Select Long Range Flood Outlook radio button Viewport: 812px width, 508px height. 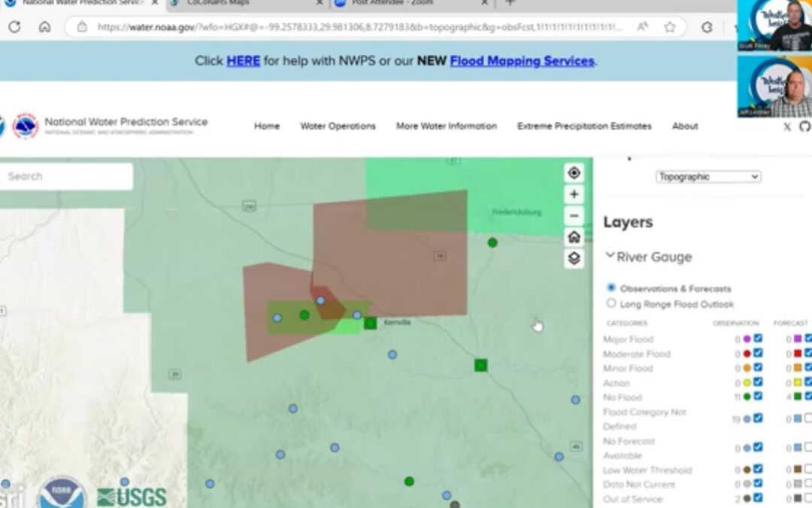611,303
